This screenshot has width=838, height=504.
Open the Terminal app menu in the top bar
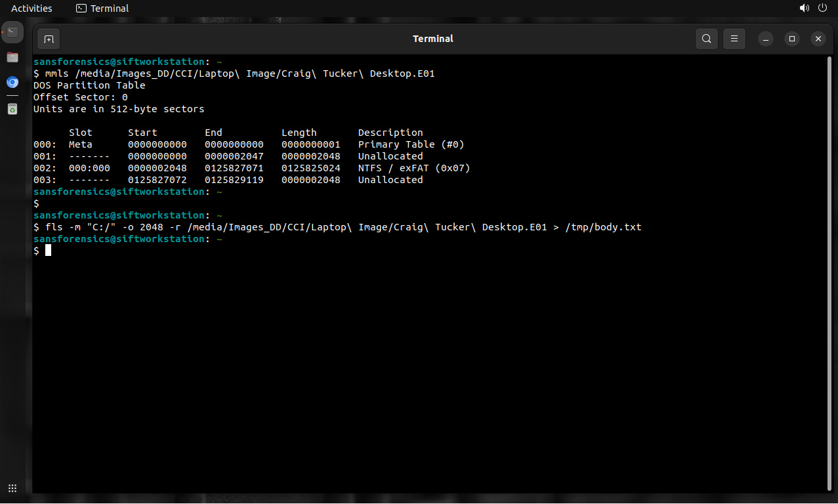[102, 9]
